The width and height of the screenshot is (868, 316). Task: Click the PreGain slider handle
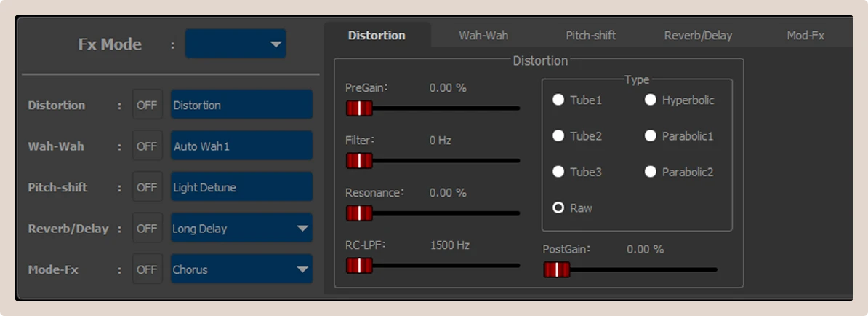tap(359, 108)
